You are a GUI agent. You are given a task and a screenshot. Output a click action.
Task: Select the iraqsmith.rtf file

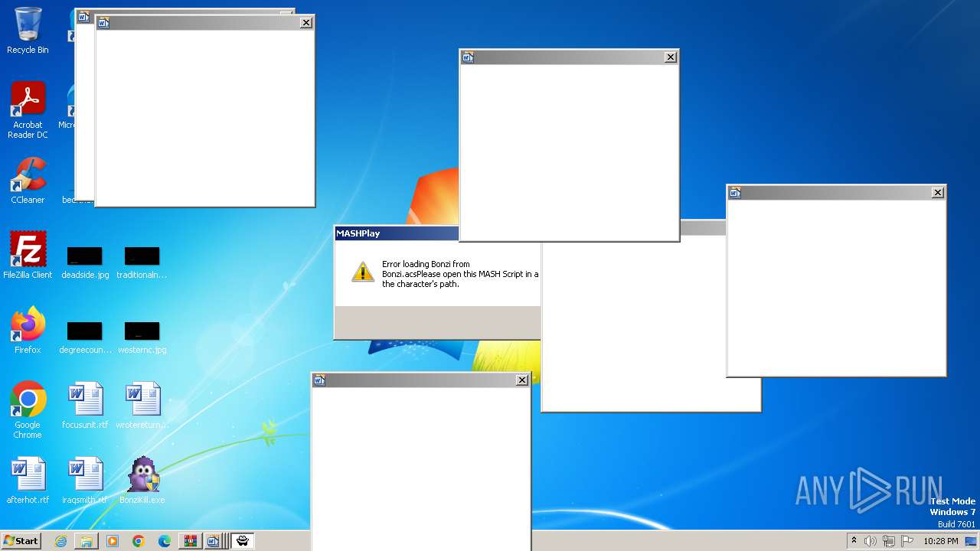(x=85, y=481)
